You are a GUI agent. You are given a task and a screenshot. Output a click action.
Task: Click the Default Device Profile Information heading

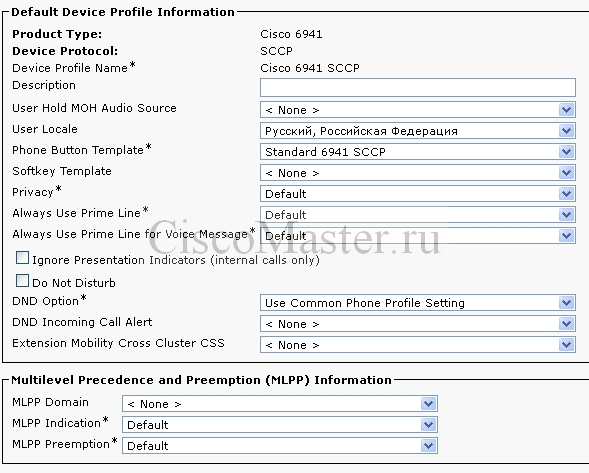123,12
